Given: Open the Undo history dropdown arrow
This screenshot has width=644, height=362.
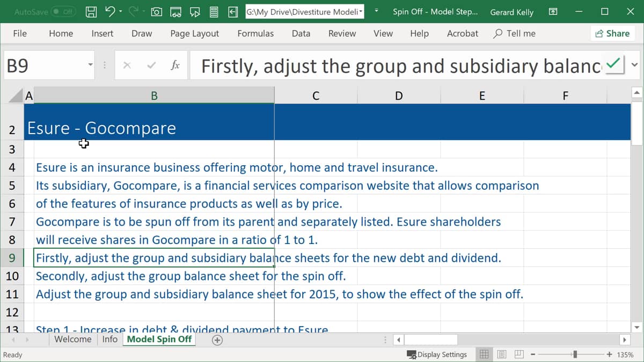Looking at the screenshot, I should click(120, 11).
